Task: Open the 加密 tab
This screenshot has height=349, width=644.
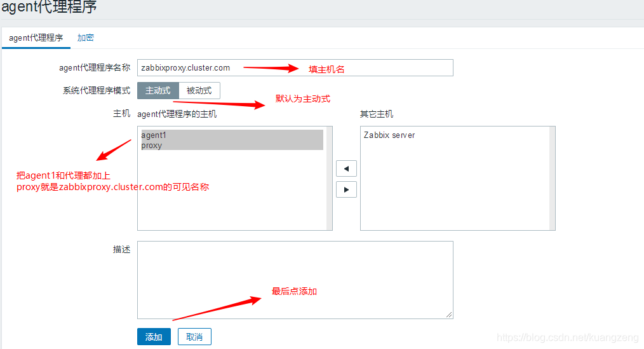Action: 86,38
